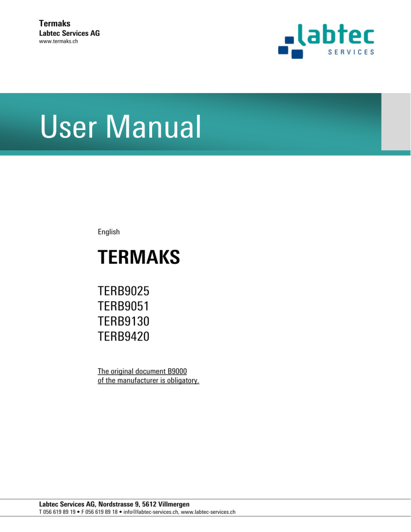Image resolution: width=411 pixels, height=532 pixels.
Task: Click the "Termaks" header title
Action: [55, 24]
